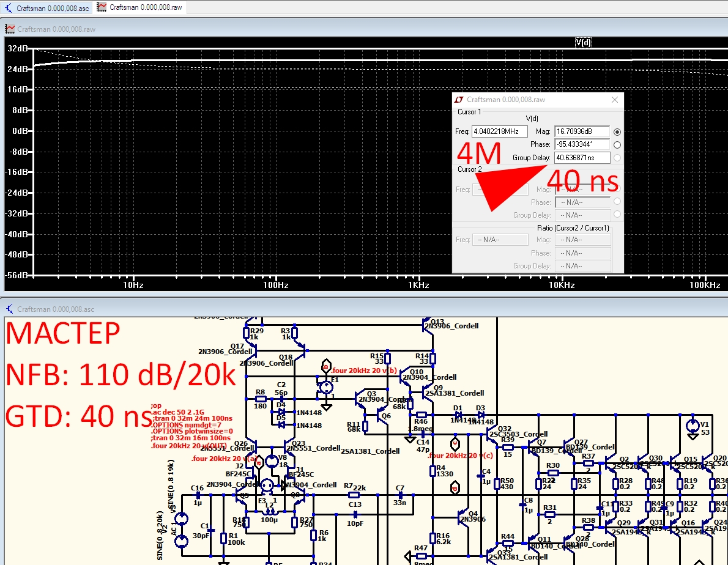Switch to Craftsman 0.000,008.raw tab
The width and height of the screenshot is (728, 565).
click(140, 7)
